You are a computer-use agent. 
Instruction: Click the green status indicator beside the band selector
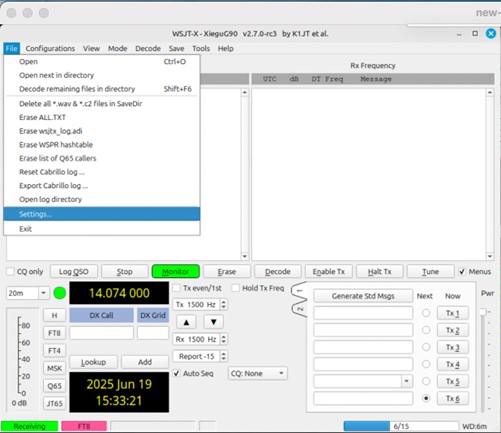tap(60, 293)
